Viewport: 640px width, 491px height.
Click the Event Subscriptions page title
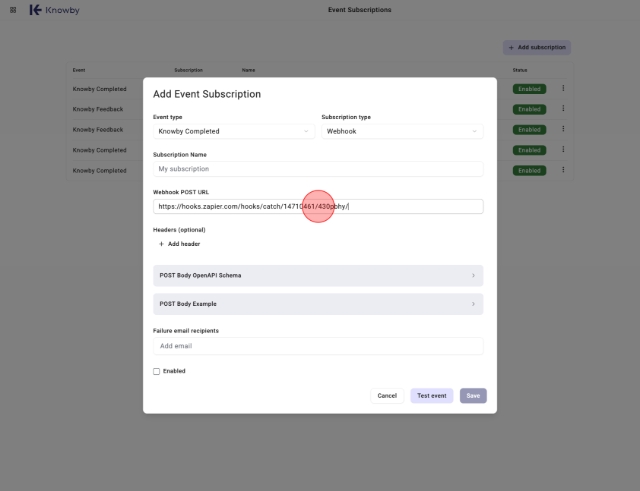coord(360,10)
